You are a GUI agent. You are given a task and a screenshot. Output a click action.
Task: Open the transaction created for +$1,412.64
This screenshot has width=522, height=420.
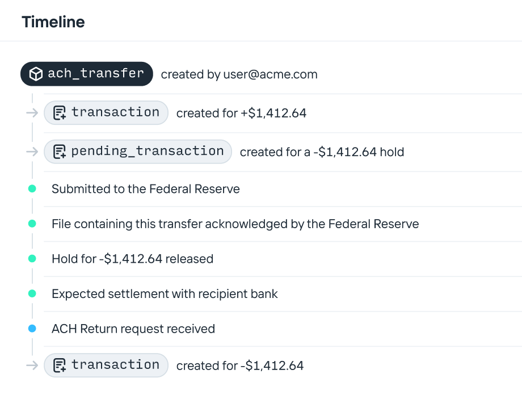click(106, 112)
